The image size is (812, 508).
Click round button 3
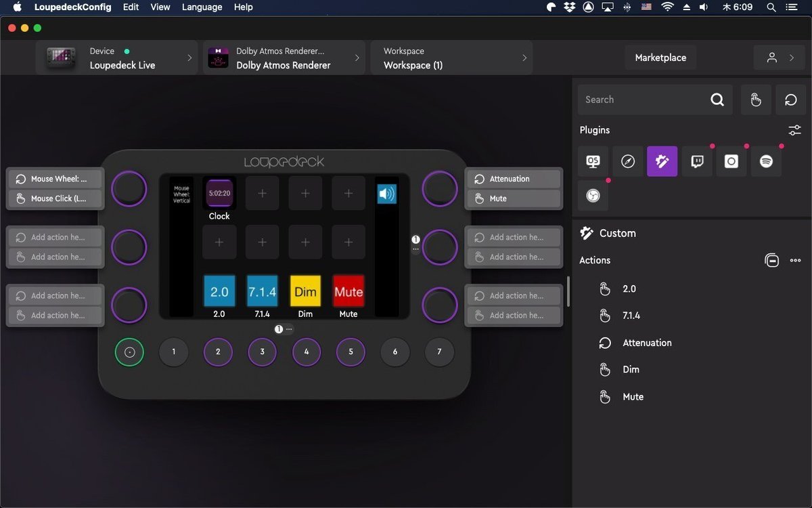tap(262, 352)
